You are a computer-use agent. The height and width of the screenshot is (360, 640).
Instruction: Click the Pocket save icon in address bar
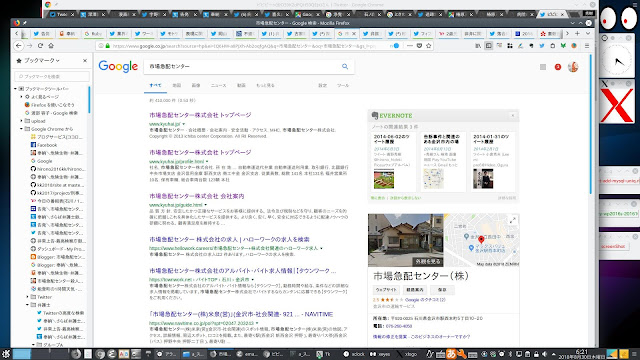419,46
